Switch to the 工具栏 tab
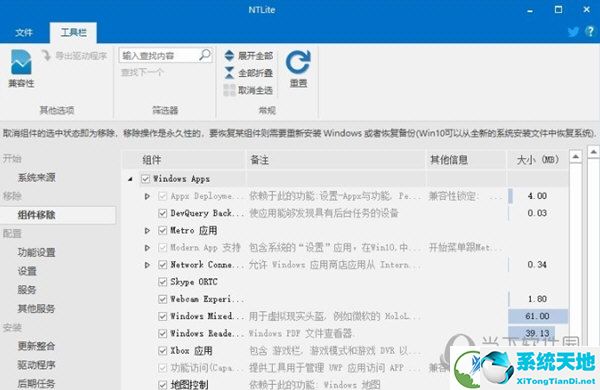600x390 pixels. [x=73, y=33]
